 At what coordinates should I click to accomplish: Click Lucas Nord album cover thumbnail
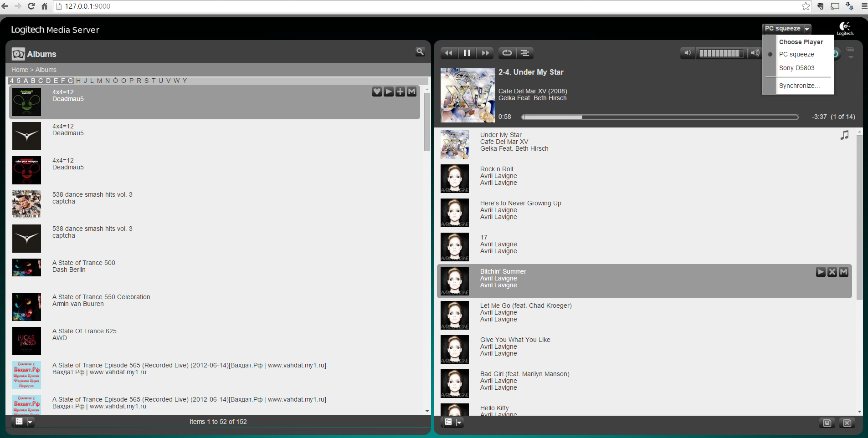(26, 341)
